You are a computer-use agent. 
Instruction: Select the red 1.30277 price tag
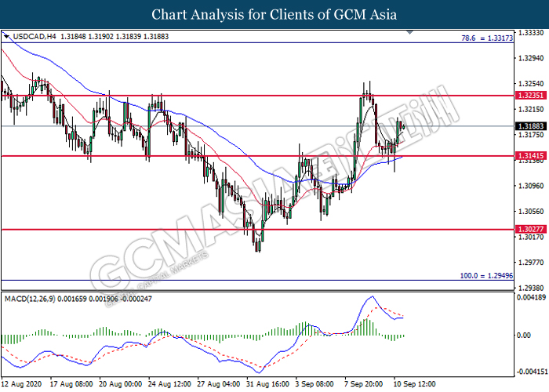tap(531, 229)
